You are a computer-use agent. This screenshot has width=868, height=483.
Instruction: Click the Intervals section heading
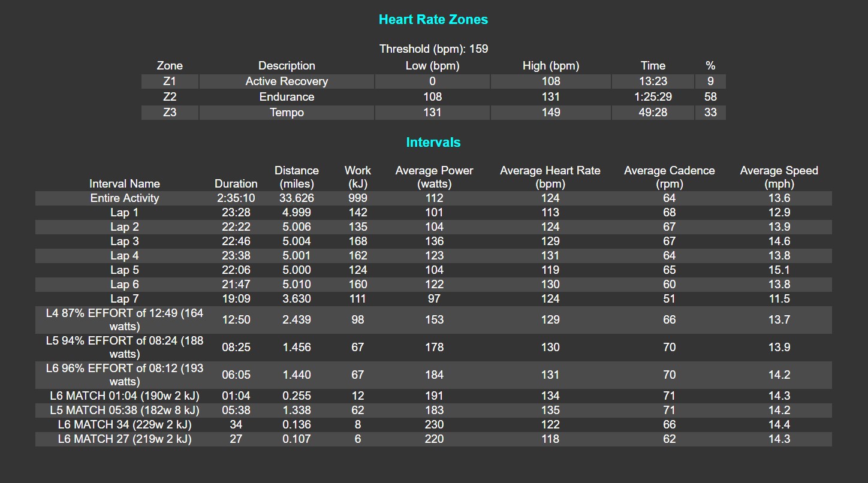tap(433, 143)
